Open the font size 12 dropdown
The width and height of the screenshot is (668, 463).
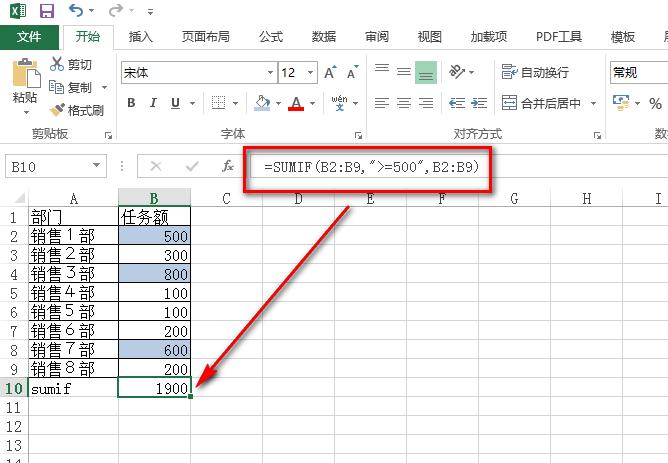pos(311,72)
